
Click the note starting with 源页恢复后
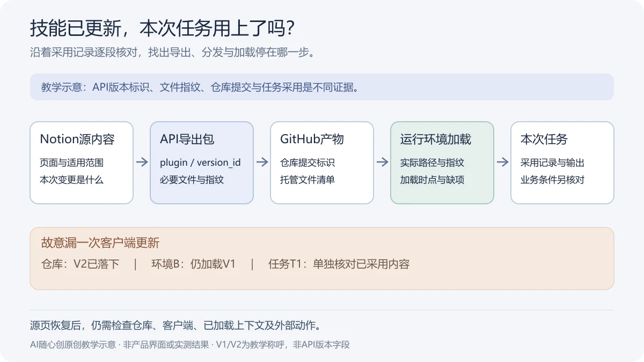tap(175, 326)
